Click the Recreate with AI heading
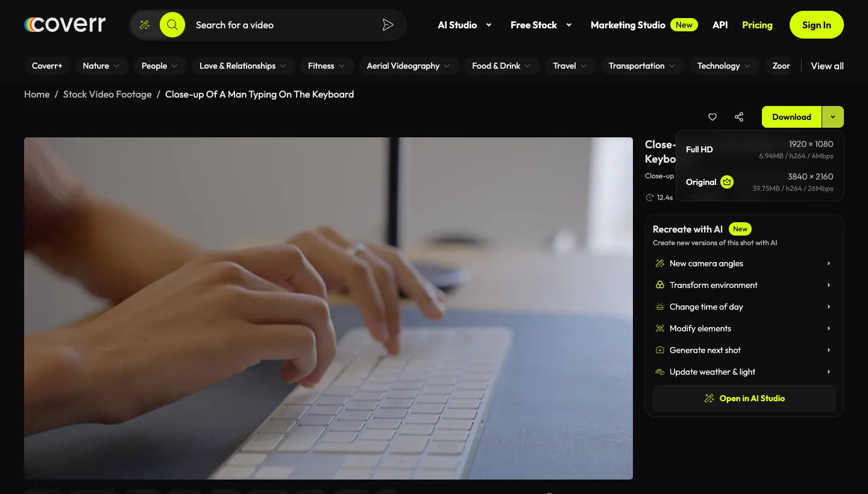The width and height of the screenshot is (868, 494). coord(688,229)
